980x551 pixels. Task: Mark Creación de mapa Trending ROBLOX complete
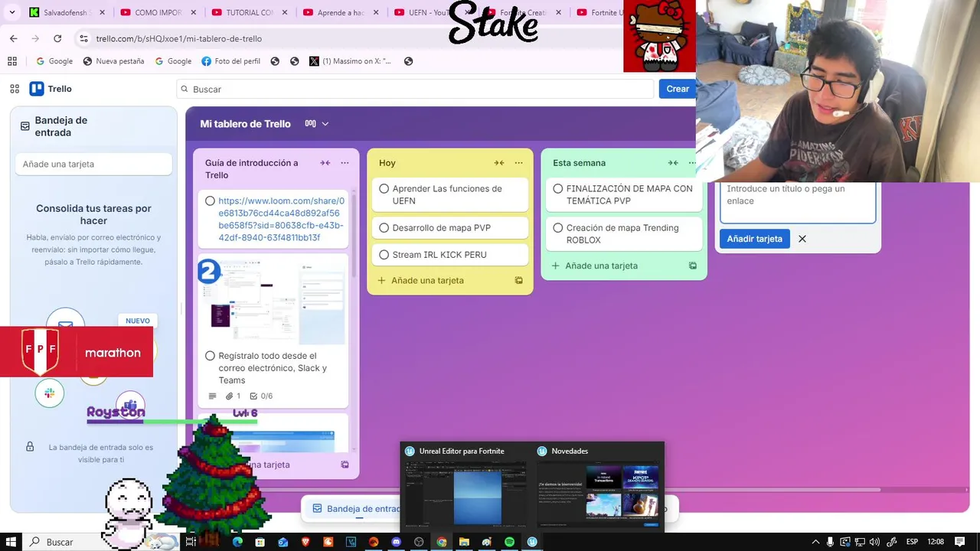tap(558, 228)
